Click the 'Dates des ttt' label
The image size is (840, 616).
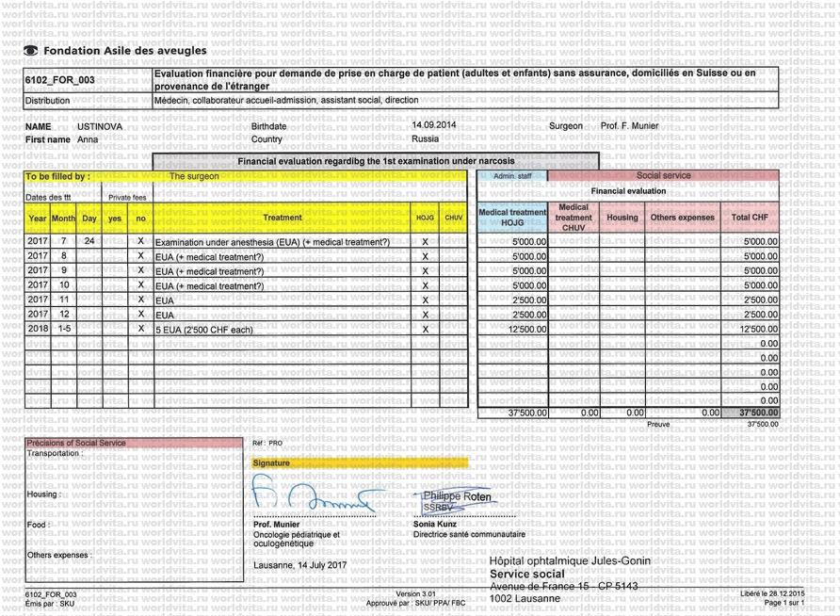click(48, 198)
